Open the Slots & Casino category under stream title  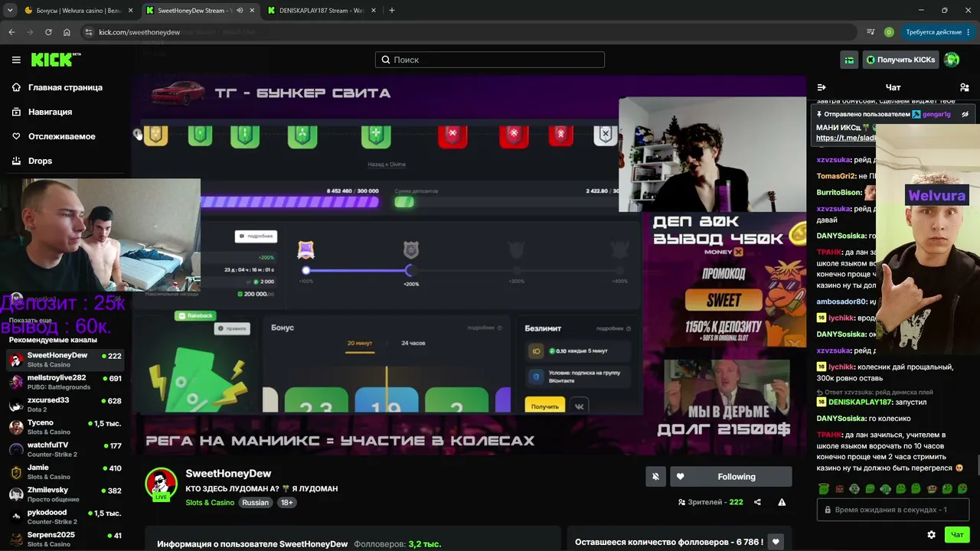tap(210, 503)
